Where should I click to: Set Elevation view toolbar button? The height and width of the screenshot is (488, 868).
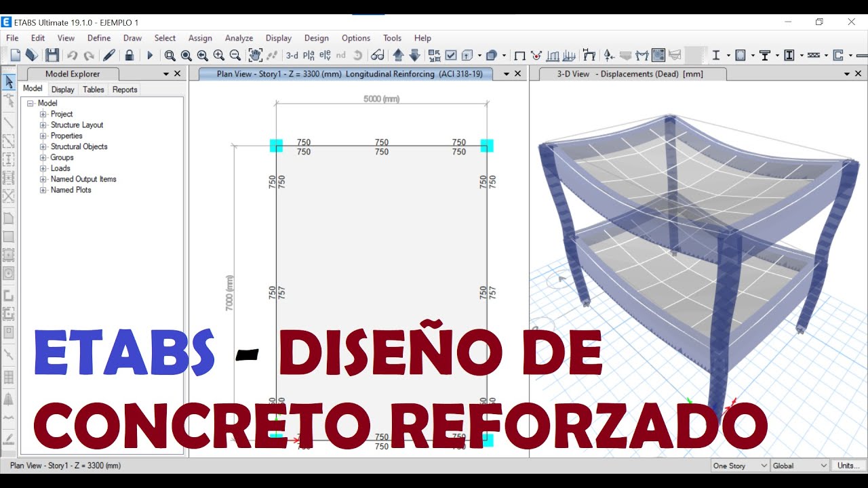(x=325, y=56)
